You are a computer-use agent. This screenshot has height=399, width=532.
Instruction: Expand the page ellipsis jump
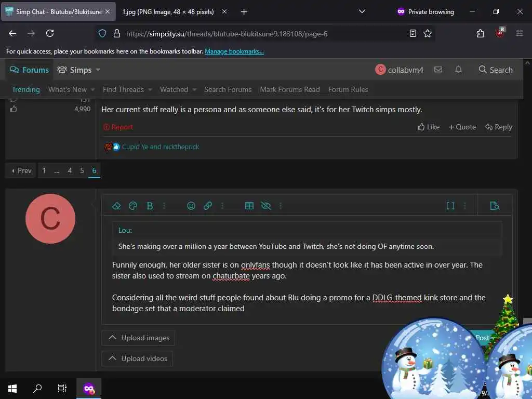(57, 170)
